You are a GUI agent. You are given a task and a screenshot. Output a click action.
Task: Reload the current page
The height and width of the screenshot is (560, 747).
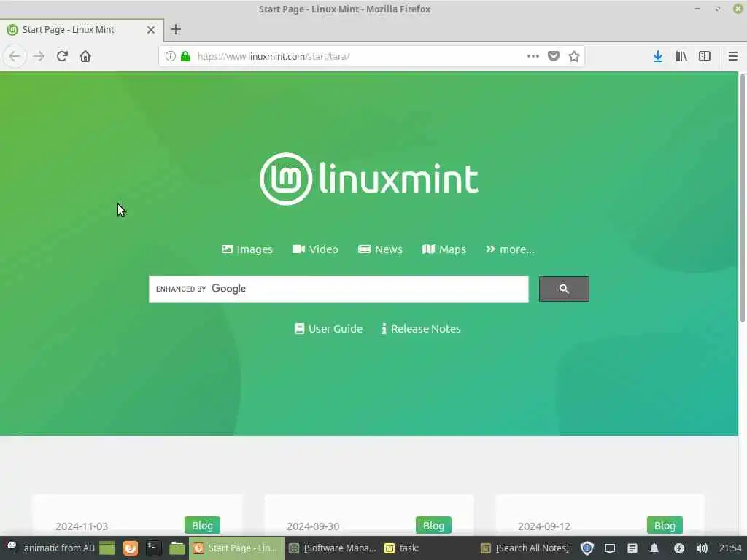(x=62, y=56)
